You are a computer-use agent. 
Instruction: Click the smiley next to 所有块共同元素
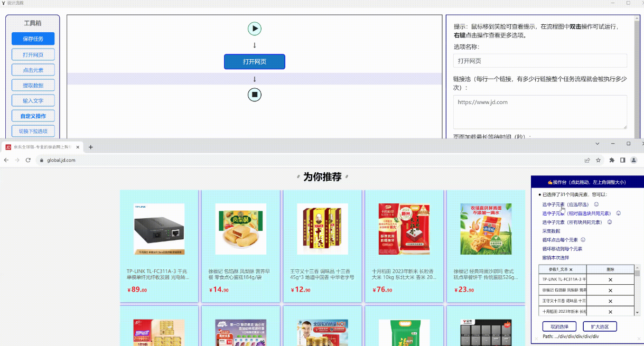tap(609, 222)
